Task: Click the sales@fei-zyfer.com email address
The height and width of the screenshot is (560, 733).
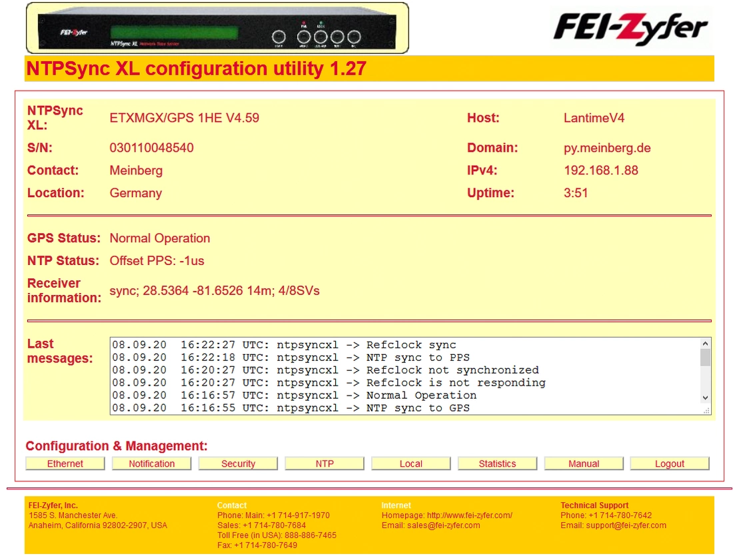Action: (x=443, y=525)
